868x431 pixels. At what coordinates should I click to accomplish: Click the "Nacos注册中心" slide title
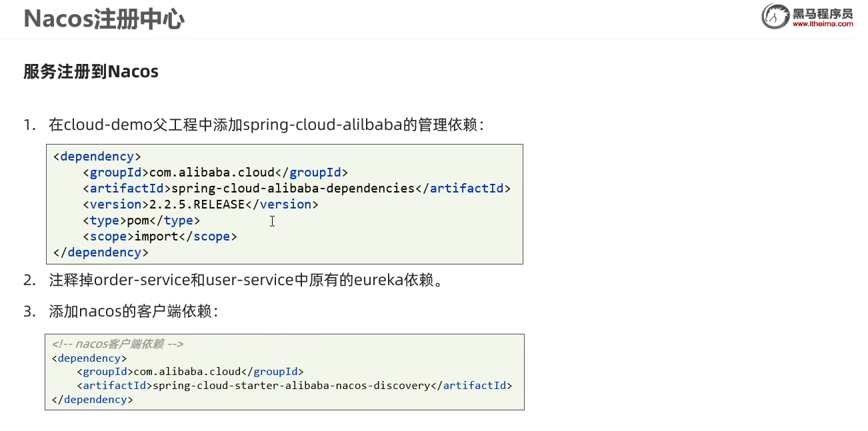coord(104,19)
